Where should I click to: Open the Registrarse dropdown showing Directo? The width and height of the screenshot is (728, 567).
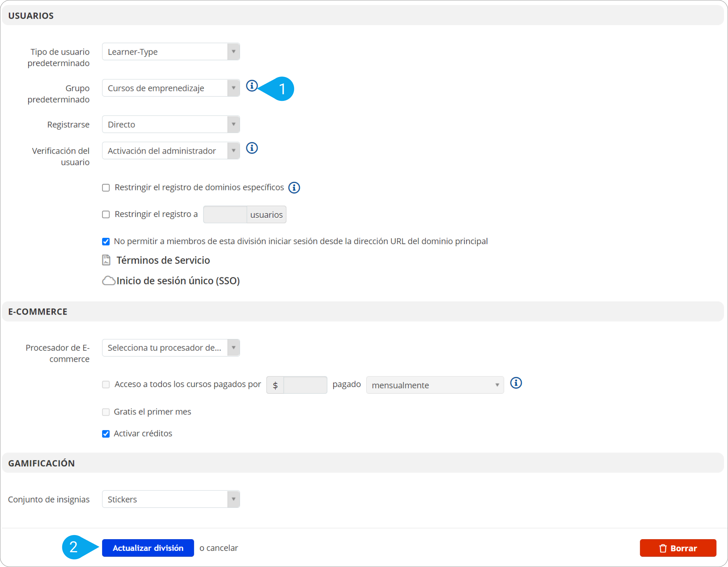(171, 124)
